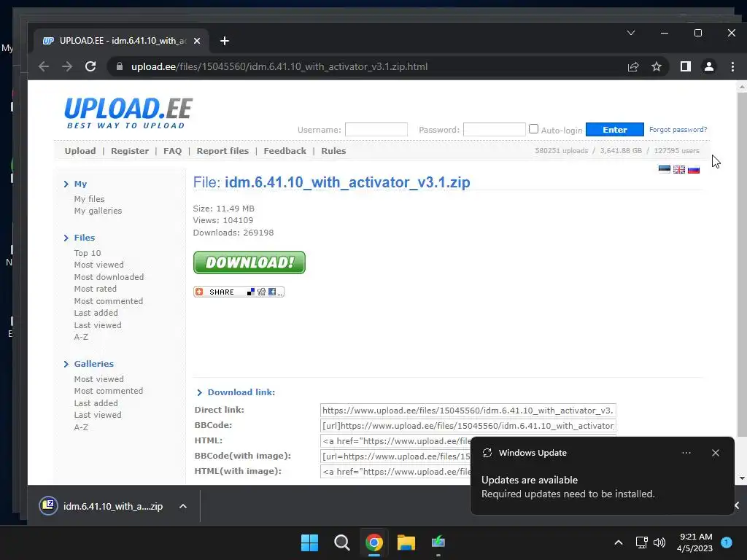Open the Feedback menu item
This screenshot has width=747, height=560.
(x=285, y=151)
